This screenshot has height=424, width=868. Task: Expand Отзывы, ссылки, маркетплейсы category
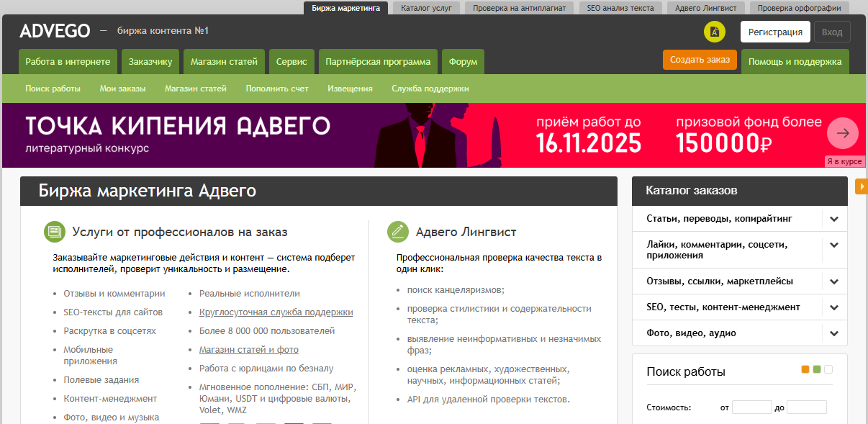pyautogui.click(x=834, y=281)
